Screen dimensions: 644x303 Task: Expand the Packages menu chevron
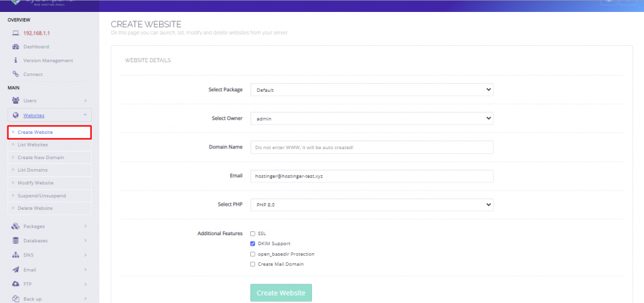click(x=85, y=226)
